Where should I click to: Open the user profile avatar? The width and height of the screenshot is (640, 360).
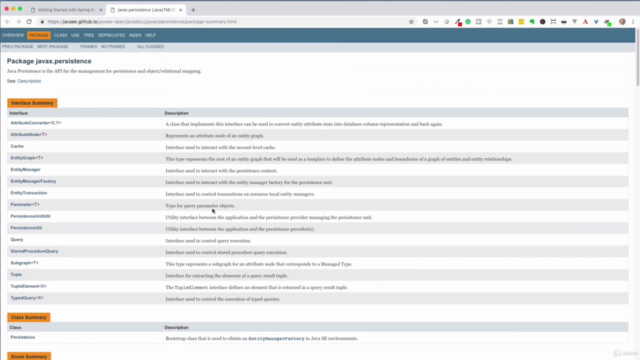point(622,22)
